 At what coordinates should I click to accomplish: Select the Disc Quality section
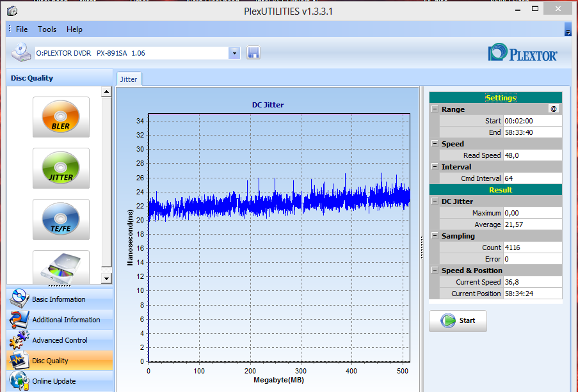(60, 361)
